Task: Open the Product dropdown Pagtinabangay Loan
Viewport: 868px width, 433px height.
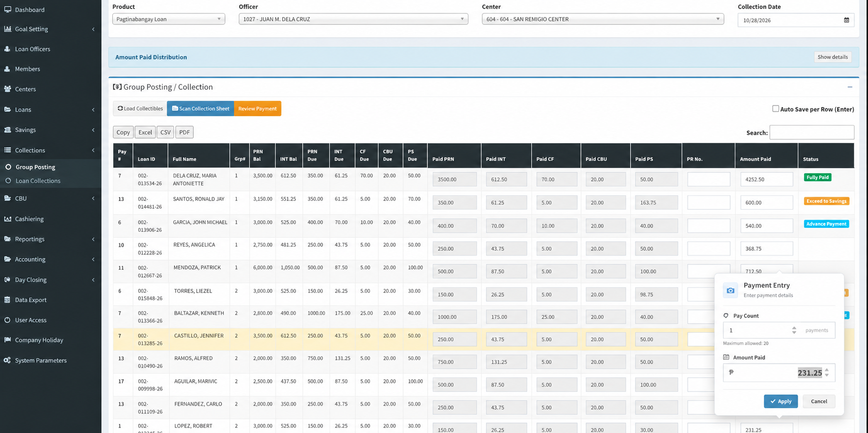Action: (x=169, y=19)
